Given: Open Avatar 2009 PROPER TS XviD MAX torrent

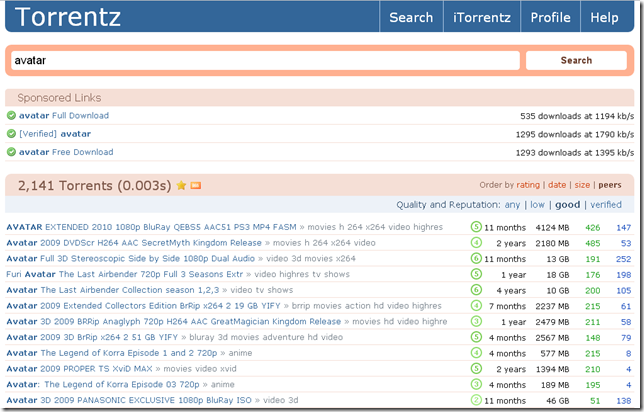Looking at the screenshot, I should coord(79,368).
